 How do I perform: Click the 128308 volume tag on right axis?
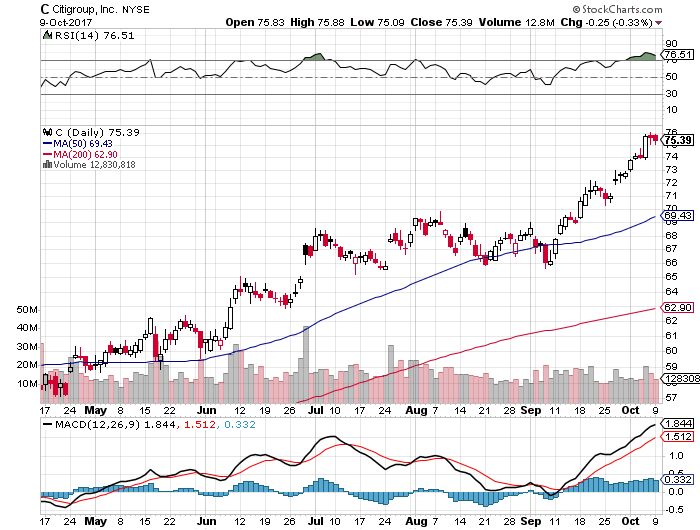680,379
